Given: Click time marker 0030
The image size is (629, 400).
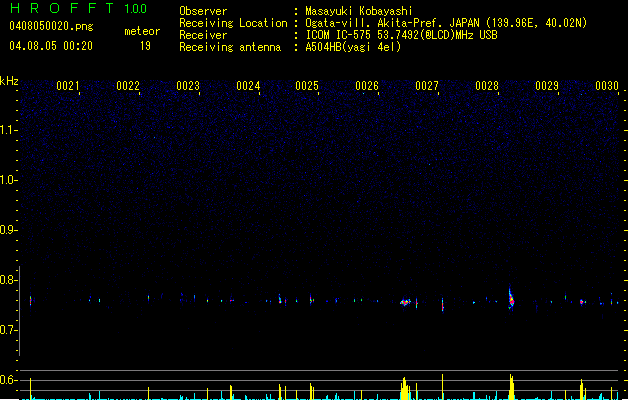Looking at the screenshot, I should tap(607, 85).
